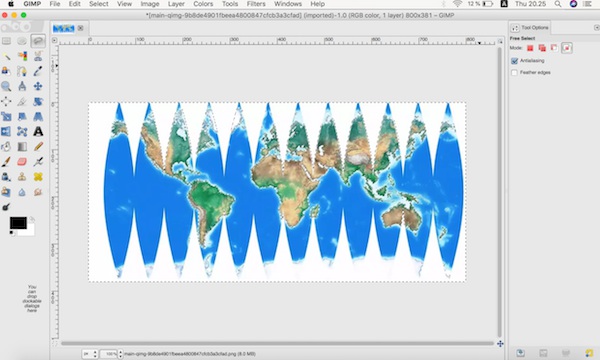The width and height of the screenshot is (600, 360).
Task: Set selection mode to Intersect
Action: [x=567, y=48]
